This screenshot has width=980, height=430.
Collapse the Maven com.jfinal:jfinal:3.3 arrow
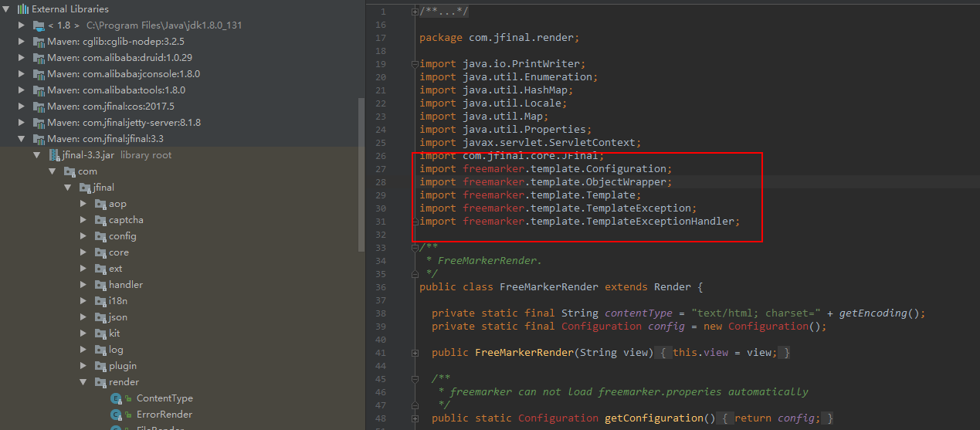(x=22, y=139)
